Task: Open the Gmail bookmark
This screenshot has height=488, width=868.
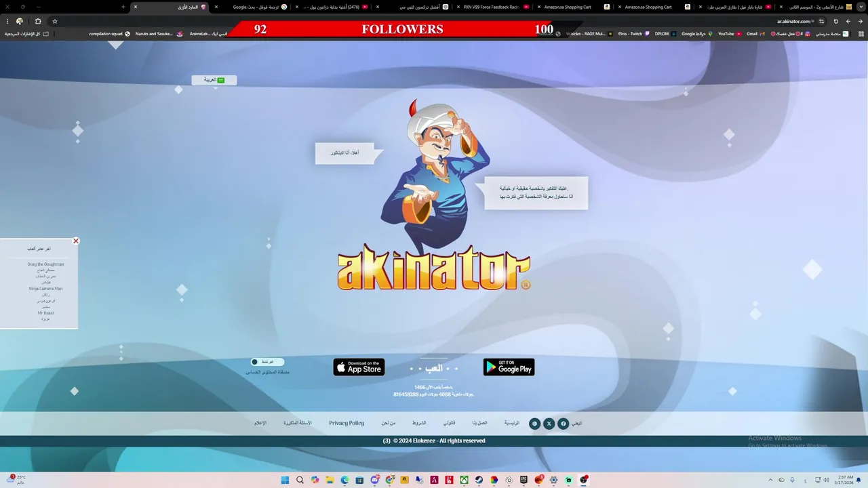Action: [755, 33]
